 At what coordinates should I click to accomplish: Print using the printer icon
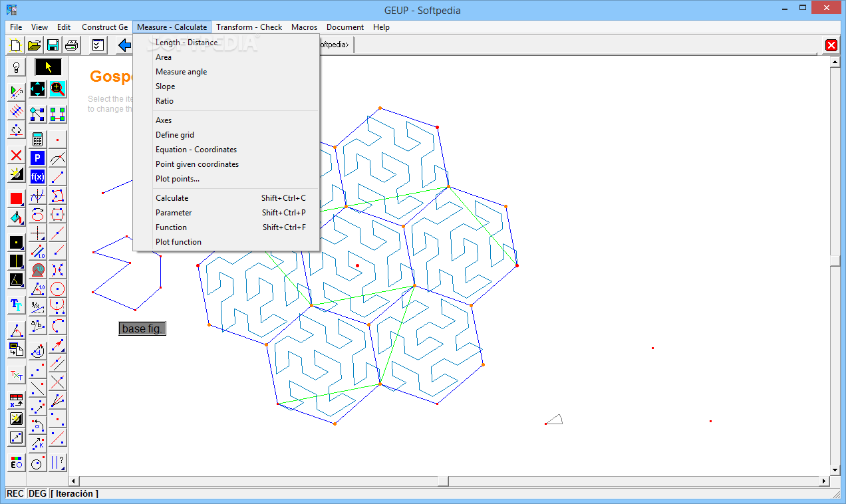coord(72,45)
